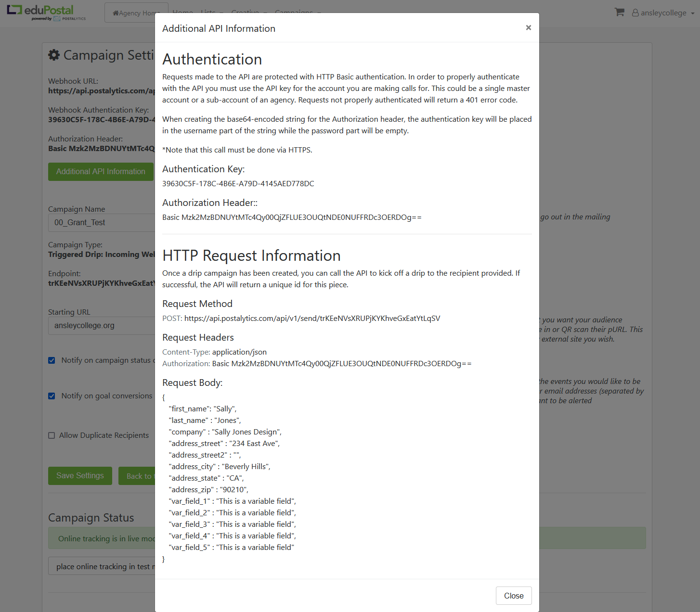
Task: Click the Additional API Information green button
Action: [x=101, y=172]
